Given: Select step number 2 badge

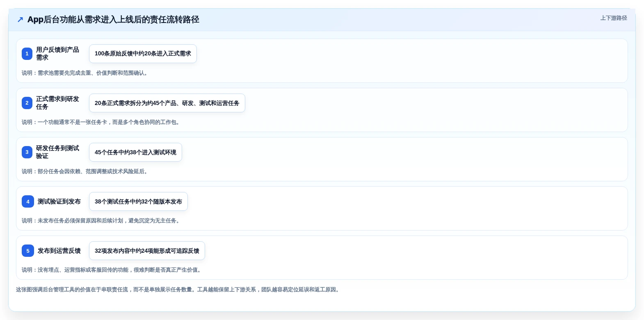Looking at the screenshot, I should (x=27, y=103).
